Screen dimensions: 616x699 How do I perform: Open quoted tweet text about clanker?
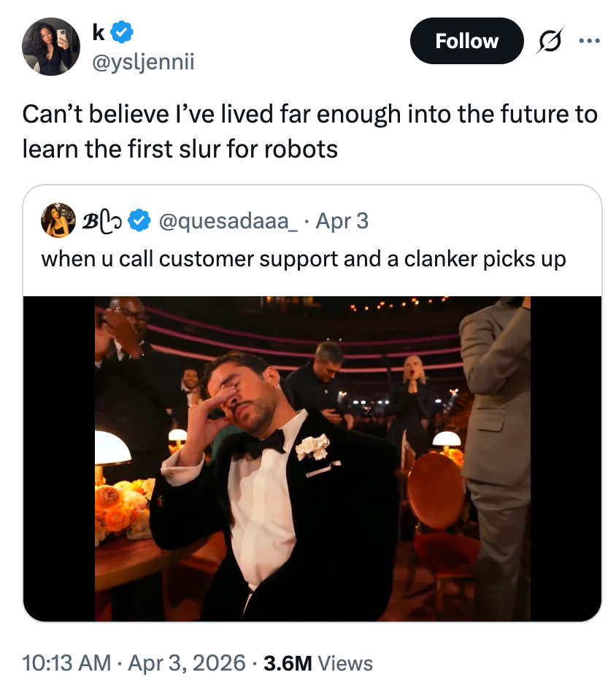(x=303, y=259)
